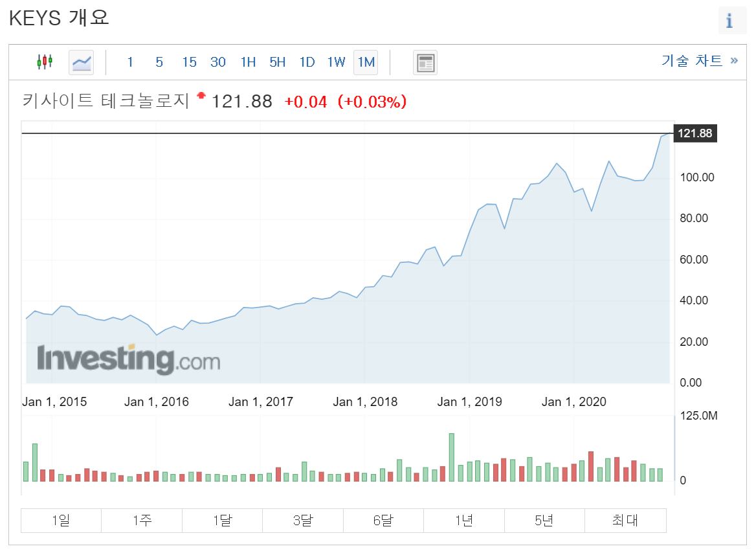
Task: Select the line chart type icon
Action: click(80, 62)
